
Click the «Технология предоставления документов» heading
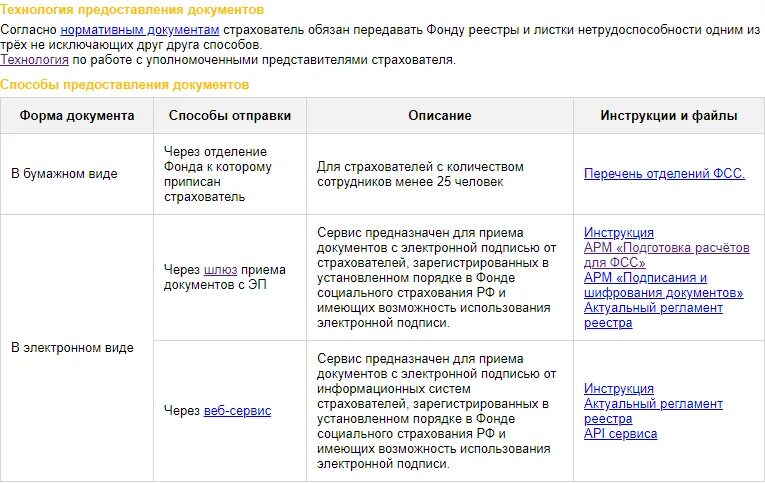132,9
